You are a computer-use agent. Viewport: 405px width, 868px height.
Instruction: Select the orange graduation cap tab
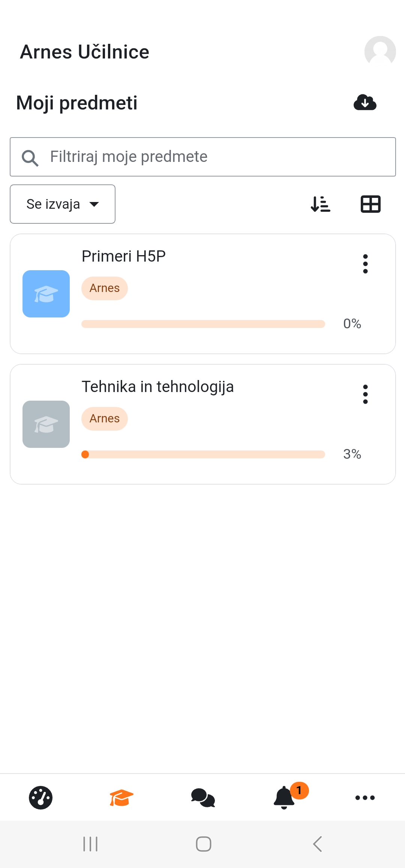pyautogui.click(x=121, y=798)
